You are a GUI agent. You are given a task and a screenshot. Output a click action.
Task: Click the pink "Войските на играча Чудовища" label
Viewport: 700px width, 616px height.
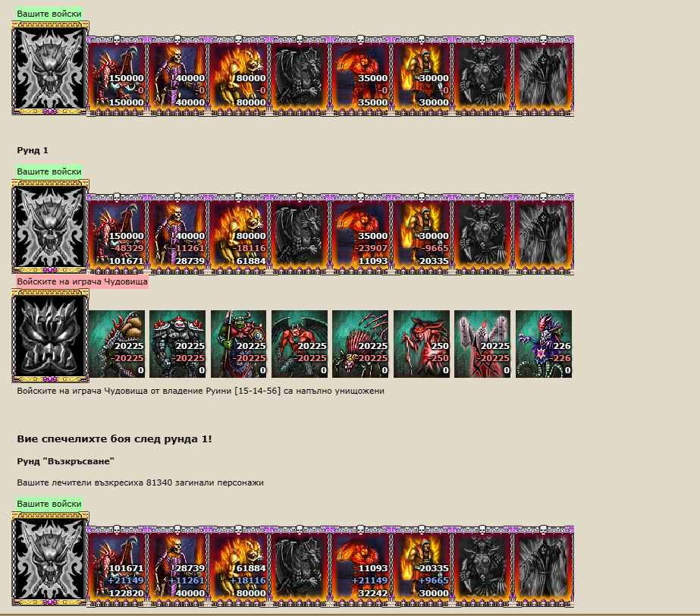point(82,282)
